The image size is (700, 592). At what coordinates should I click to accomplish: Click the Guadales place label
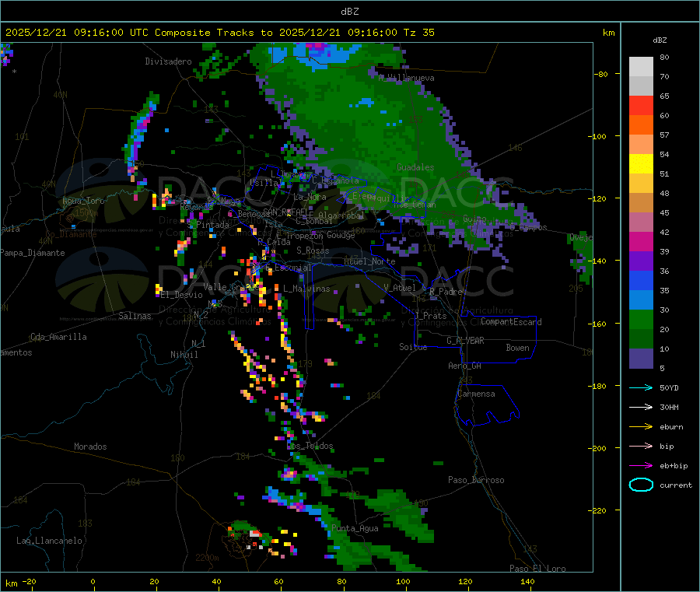(415, 167)
